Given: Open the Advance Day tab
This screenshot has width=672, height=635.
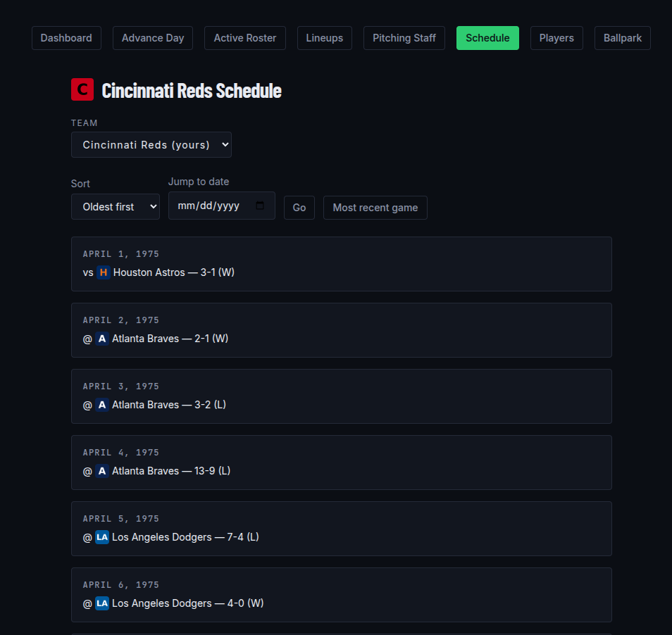Looking at the screenshot, I should [153, 38].
